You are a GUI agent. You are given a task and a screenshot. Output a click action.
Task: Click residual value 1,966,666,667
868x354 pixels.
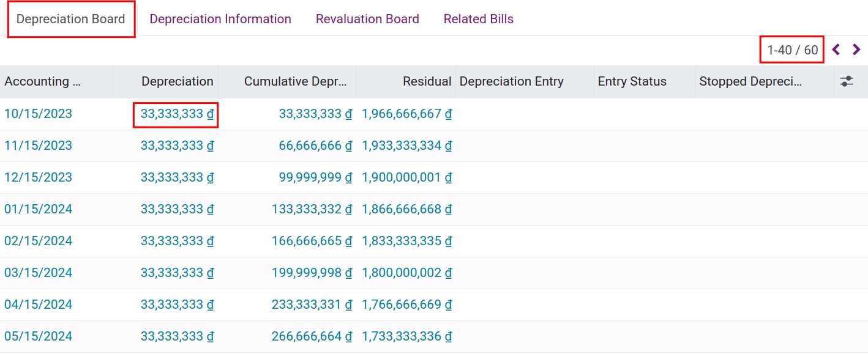click(x=406, y=114)
